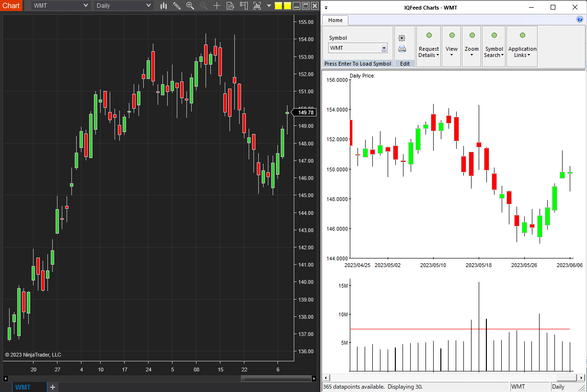The image size is (587, 392).
Task: Open the Request Details dropdown
Action: (428, 52)
